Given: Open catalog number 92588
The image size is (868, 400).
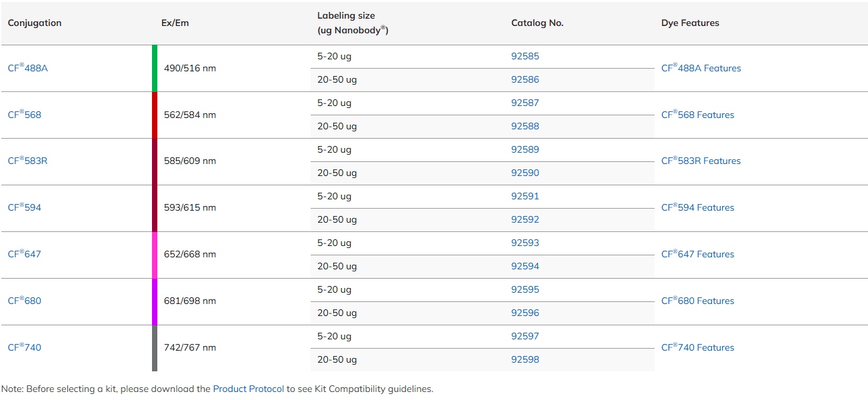Looking at the screenshot, I should tap(525, 126).
